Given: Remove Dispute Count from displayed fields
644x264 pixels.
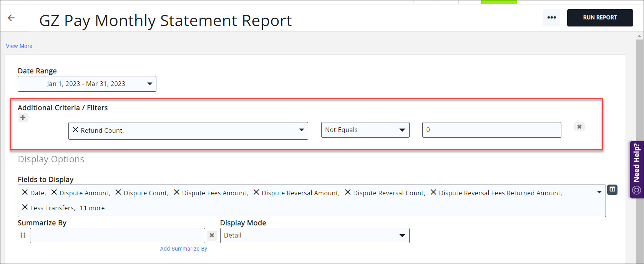Looking at the screenshot, I should click(x=118, y=193).
